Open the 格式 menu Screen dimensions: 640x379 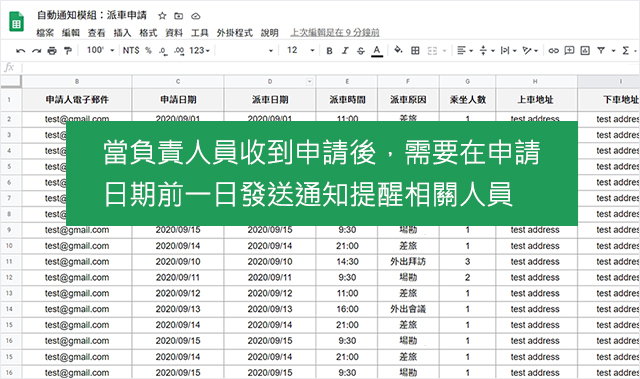[148, 33]
